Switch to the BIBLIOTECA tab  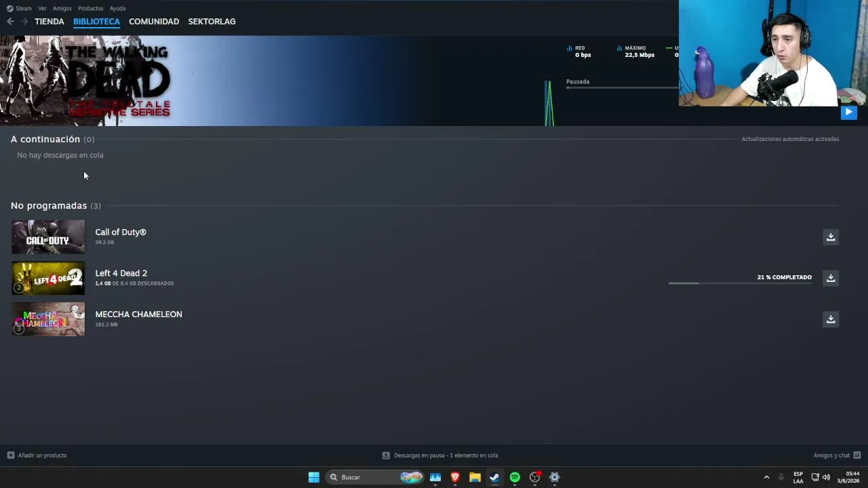[x=96, y=22]
